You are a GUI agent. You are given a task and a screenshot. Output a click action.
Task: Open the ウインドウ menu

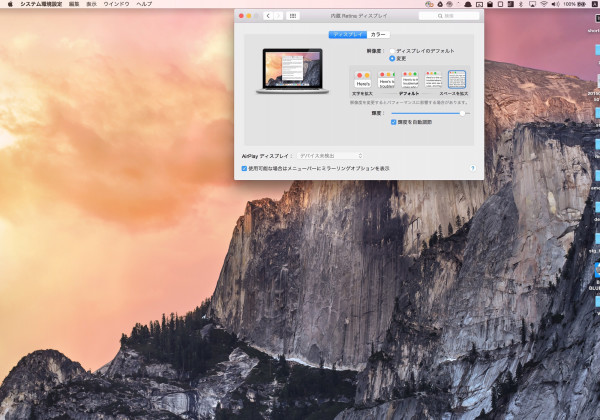click(x=117, y=4)
